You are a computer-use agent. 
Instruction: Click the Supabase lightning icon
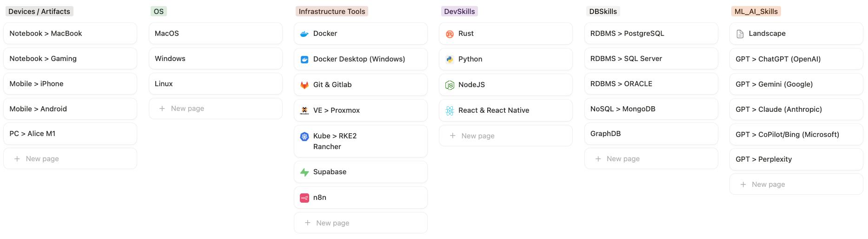coord(305,172)
